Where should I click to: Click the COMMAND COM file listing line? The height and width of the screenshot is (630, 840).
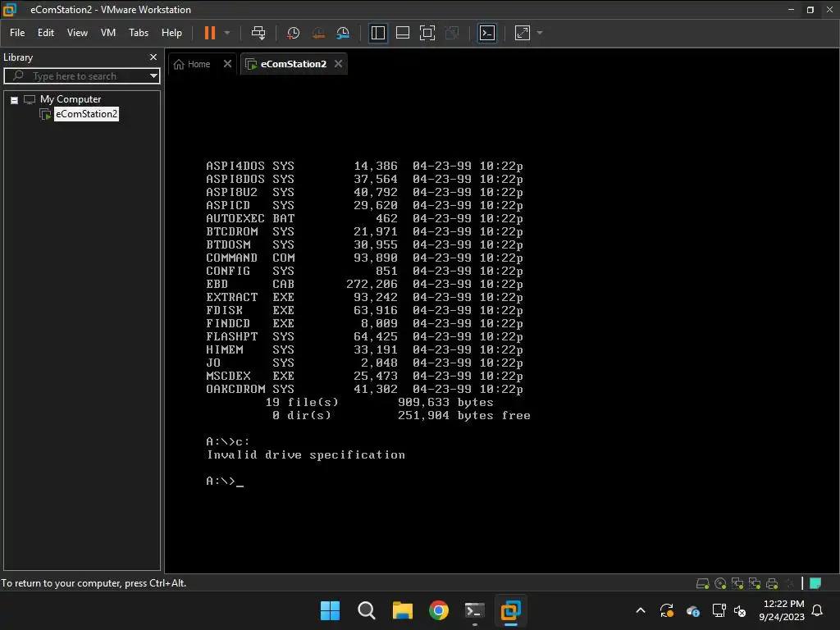[x=364, y=258]
